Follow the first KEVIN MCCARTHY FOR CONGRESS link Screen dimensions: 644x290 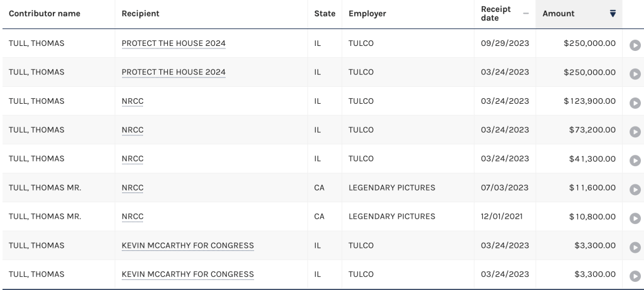tap(187, 245)
